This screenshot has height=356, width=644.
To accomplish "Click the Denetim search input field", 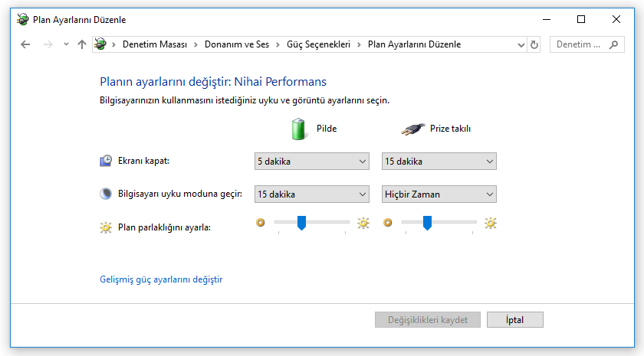I will coord(579,44).
